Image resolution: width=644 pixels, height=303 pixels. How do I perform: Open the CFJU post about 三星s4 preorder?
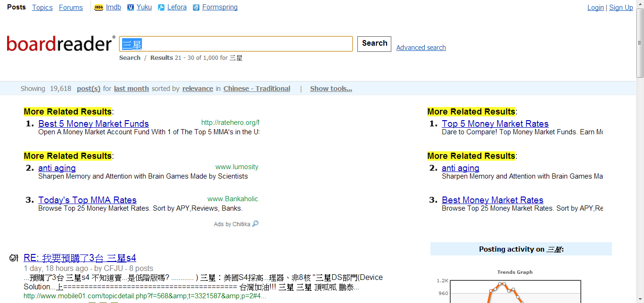(80, 257)
